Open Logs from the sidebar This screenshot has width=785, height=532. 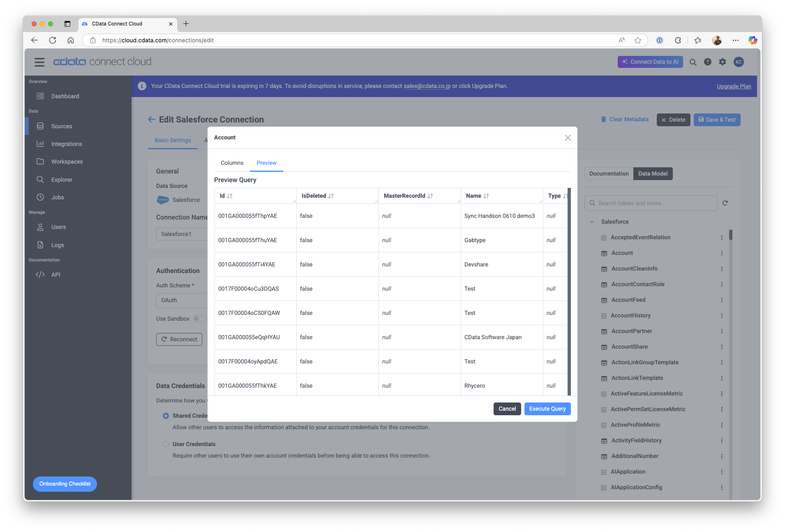(x=58, y=245)
